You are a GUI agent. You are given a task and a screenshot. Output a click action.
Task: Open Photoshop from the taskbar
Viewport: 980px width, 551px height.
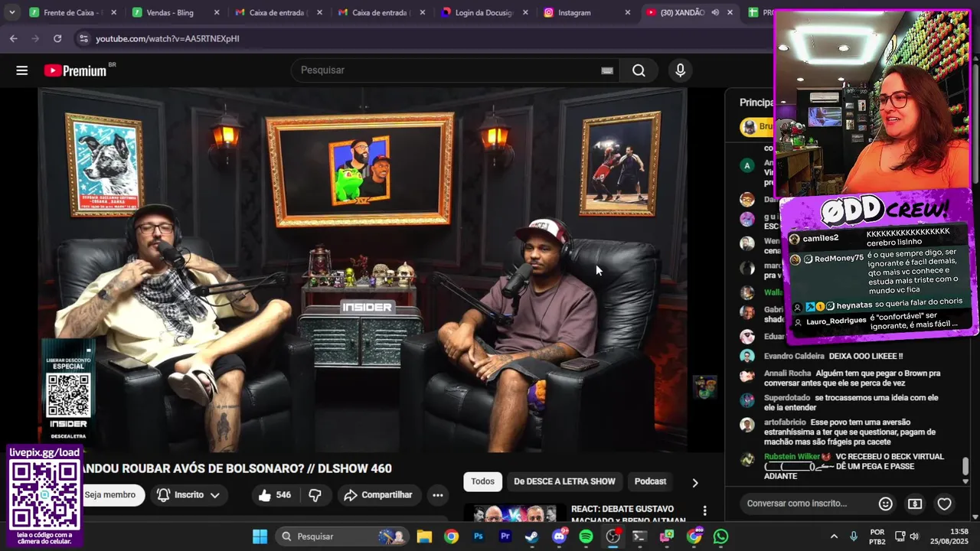[x=479, y=536]
